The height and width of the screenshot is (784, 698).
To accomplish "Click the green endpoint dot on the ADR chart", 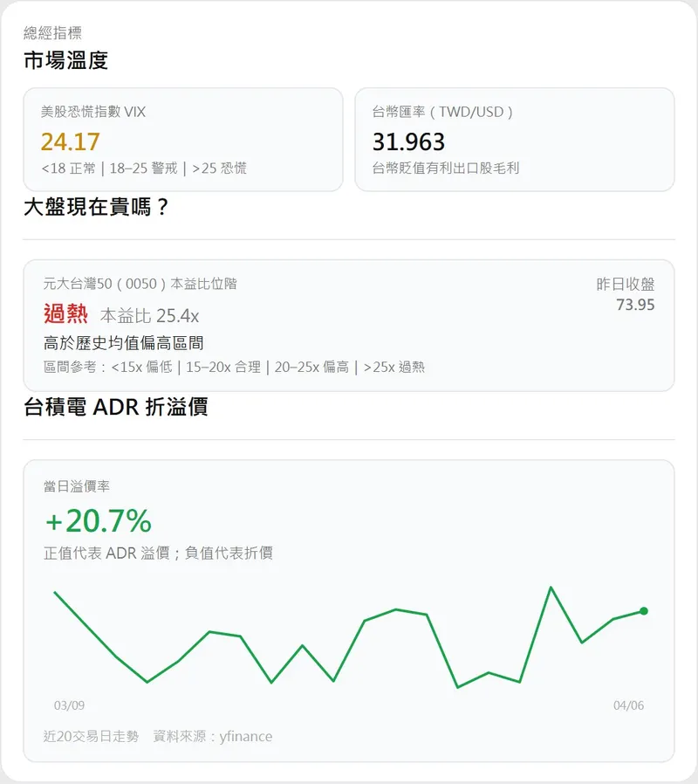I will click(644, 611).
